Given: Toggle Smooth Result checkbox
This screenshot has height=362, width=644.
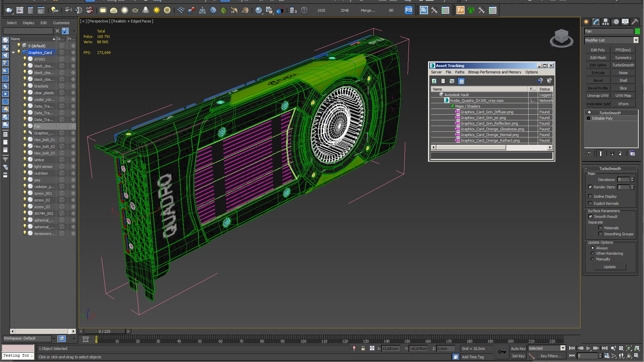Looking at the screenshot, I should (591, 216).
